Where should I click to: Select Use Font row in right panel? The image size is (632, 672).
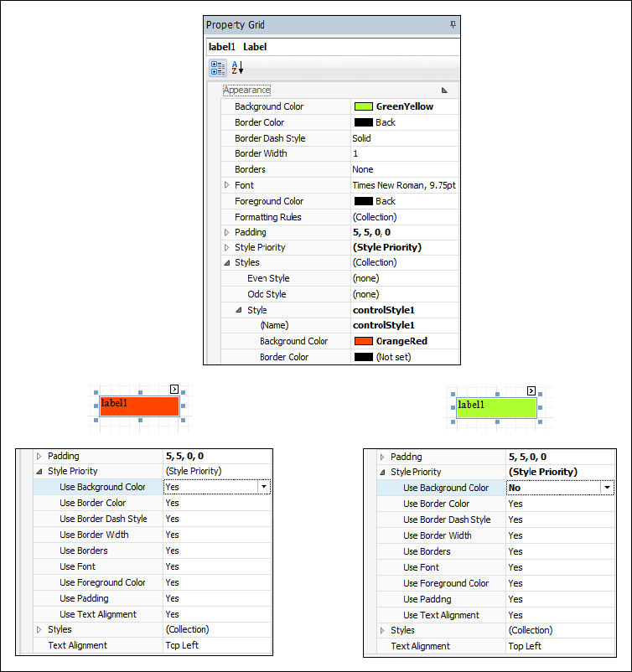point(495,567)
